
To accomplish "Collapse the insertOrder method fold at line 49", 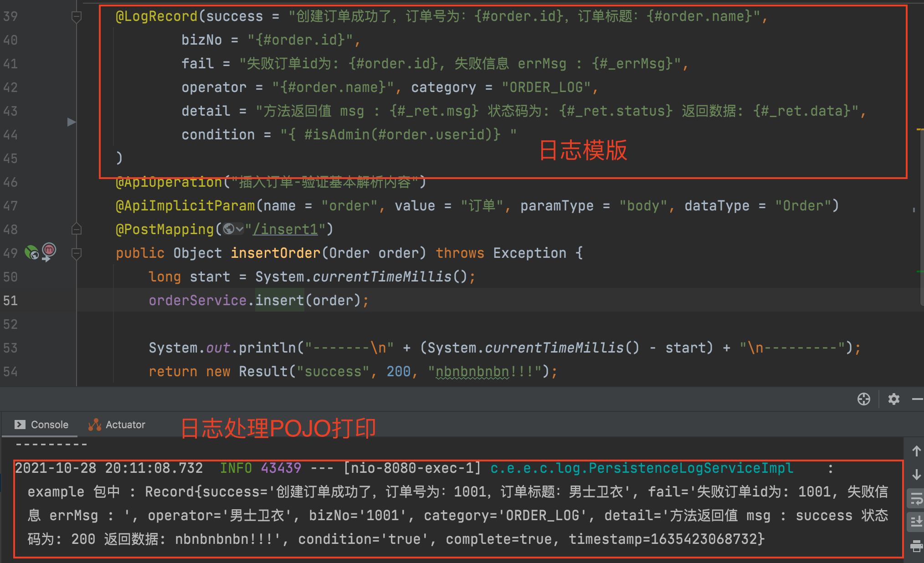I will tap(77, 253).
